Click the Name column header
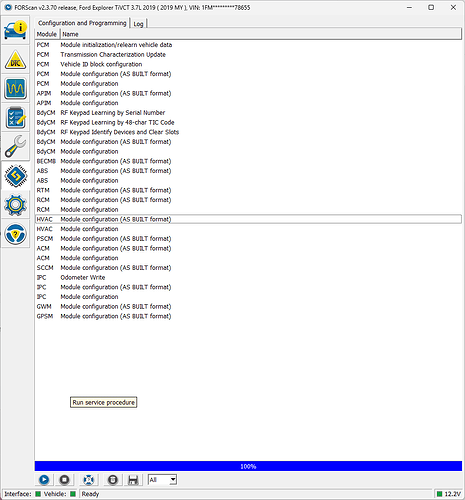Screen dimensions: 465x500 click(x=261, y=34)
